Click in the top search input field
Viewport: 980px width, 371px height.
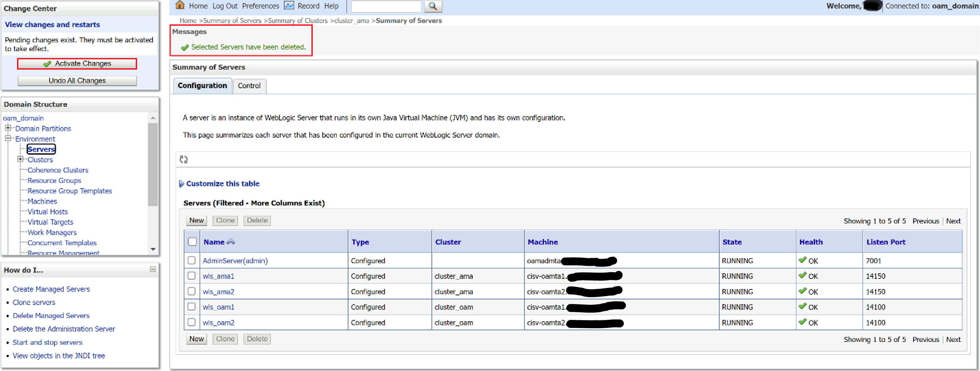click(x=386, y=6)
